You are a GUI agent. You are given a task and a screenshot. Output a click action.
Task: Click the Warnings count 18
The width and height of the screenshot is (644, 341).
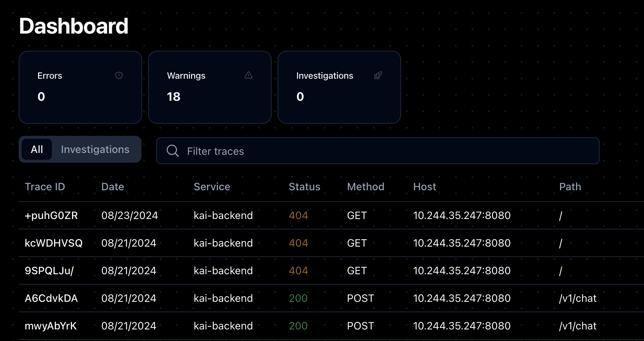point(173,97)
